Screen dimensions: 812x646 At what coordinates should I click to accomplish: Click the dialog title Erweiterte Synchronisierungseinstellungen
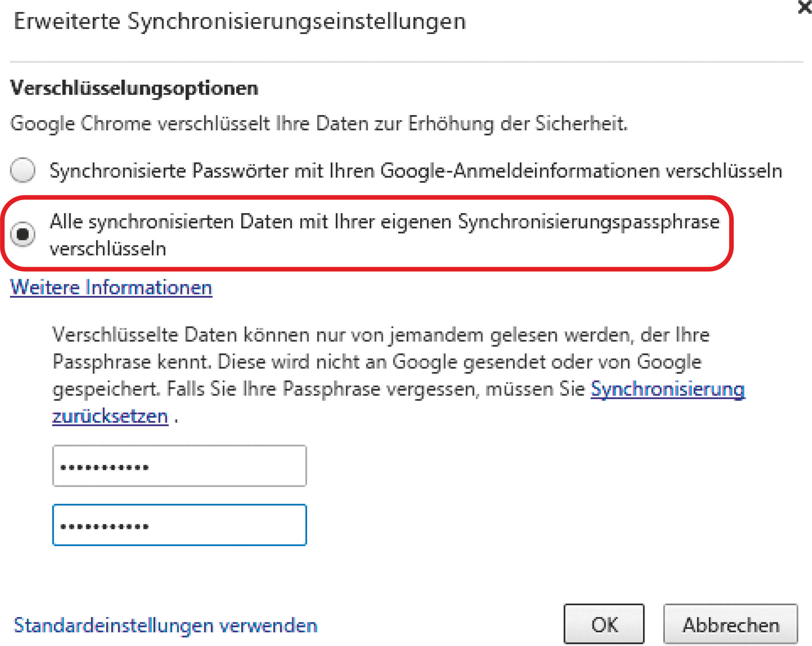pyautogui.click(x=240, y=22)
